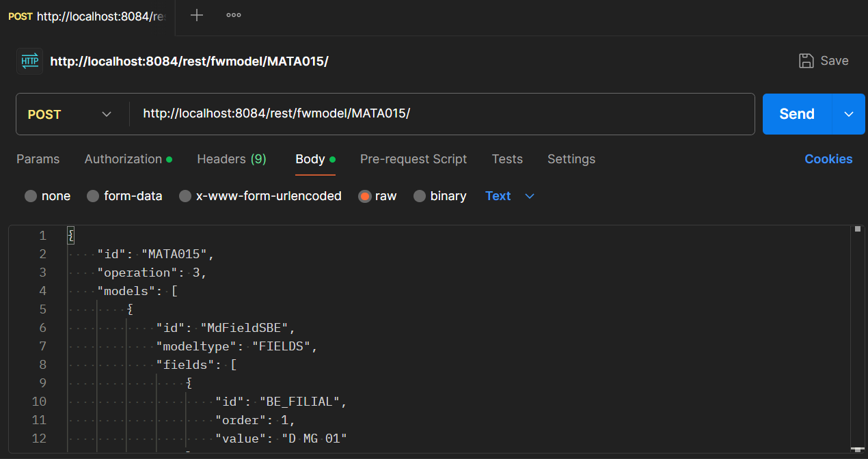Switch to the Params tab

pyautogui.click(x=38, y=159)
